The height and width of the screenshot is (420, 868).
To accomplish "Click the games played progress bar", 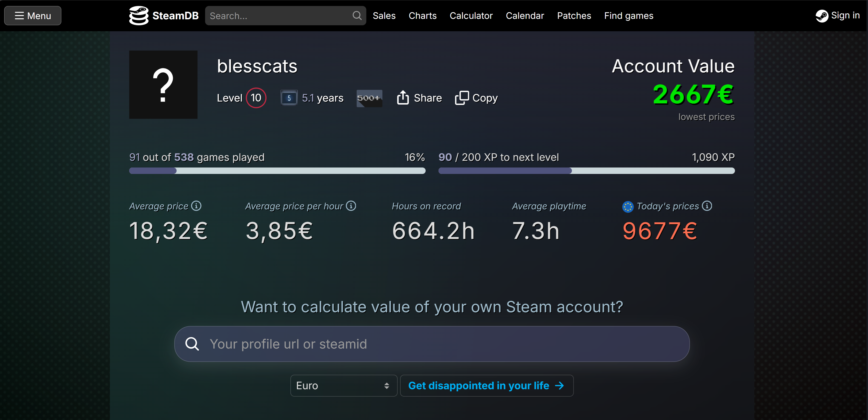I will [x=277, y=171].
